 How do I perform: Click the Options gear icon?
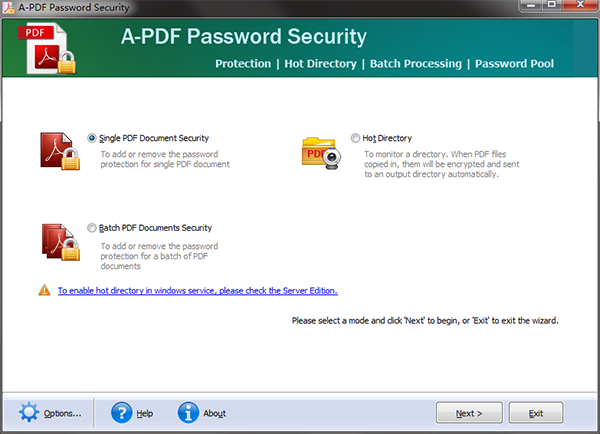pos(29,412)
